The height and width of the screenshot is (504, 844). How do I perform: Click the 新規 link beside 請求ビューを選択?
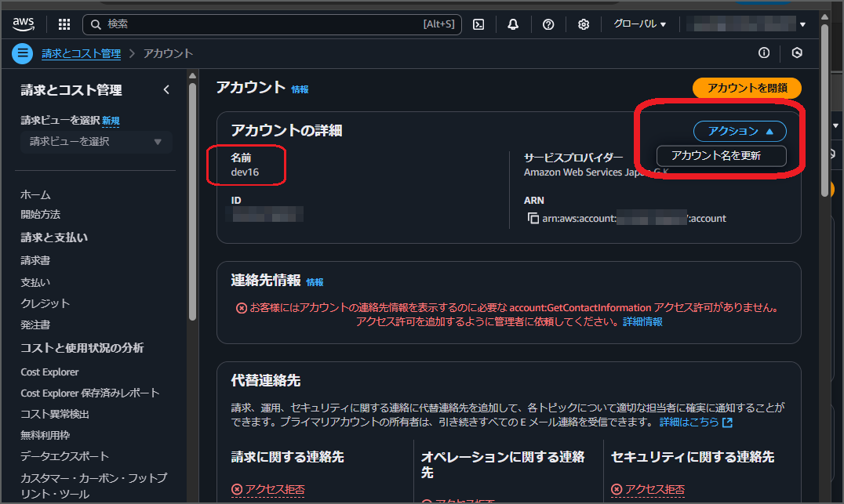point(111,121)
